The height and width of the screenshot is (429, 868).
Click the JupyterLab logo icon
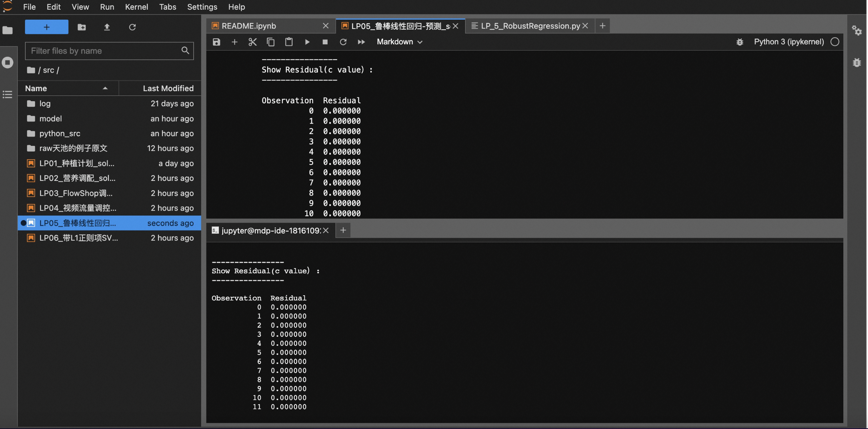[8, 6]
